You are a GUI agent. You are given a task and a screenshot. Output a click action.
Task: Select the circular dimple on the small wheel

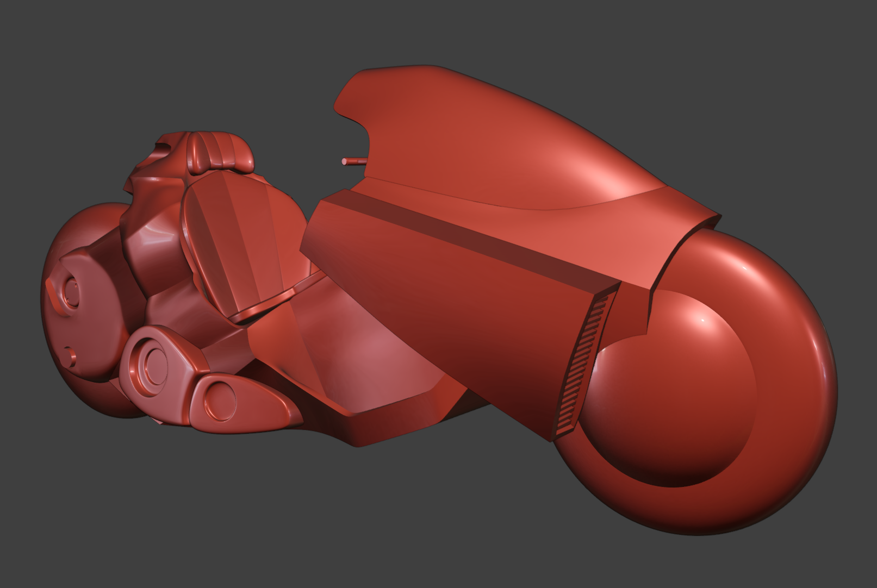click(x=71, y=293)
